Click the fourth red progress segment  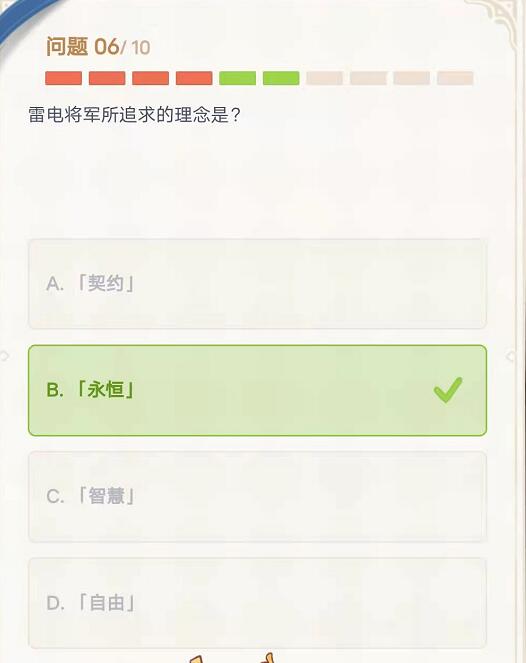[194, 78]
